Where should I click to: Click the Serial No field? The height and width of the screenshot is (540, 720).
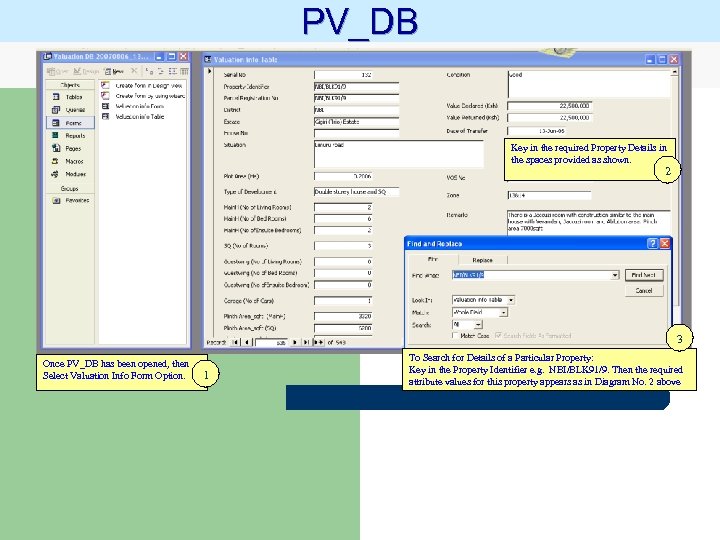pos(343,74)
